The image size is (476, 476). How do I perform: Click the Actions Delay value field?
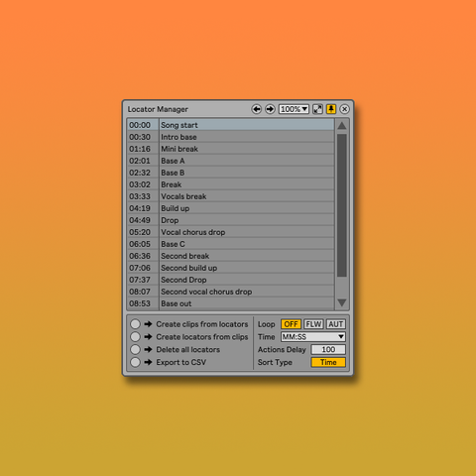click(328, 349)
